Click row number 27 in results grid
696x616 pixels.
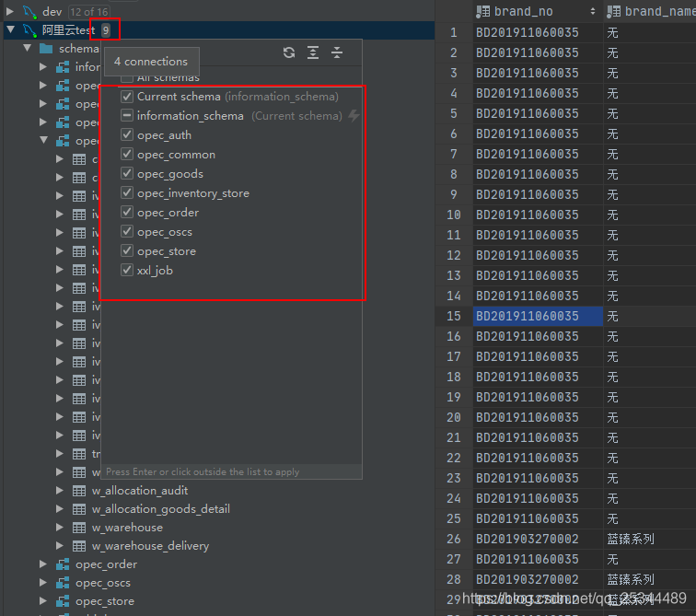click(x=454, y=559)
